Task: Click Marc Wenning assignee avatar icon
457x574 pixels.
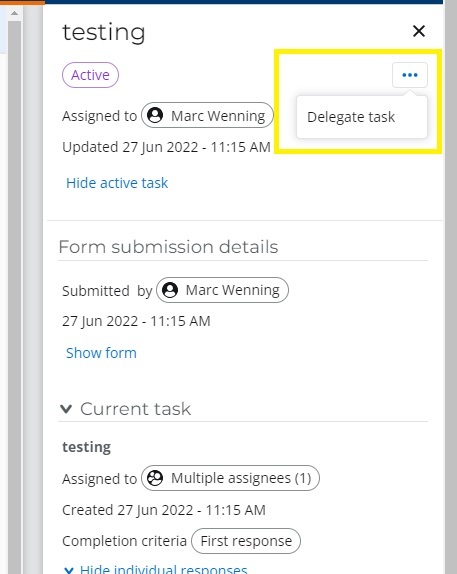Action: (155, 115)
